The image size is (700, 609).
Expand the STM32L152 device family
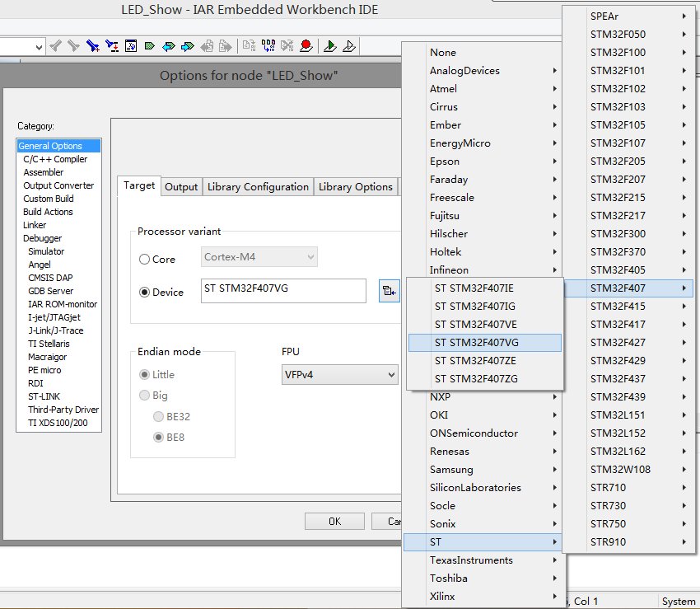(x=628, y=433)
